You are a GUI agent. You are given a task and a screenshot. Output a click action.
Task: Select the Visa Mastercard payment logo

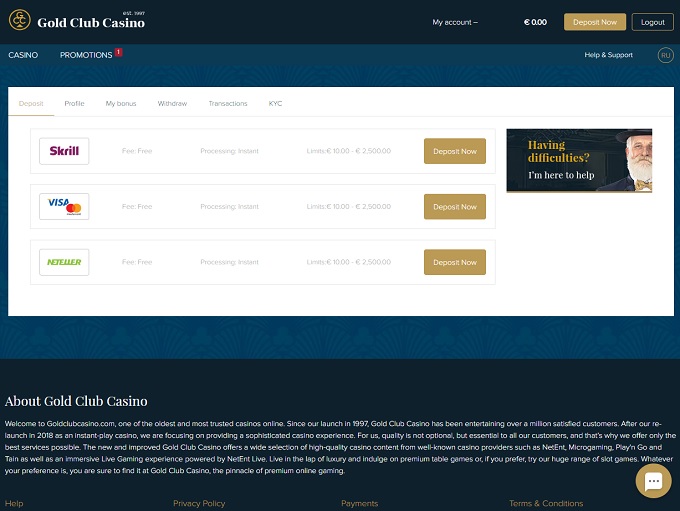64,207
